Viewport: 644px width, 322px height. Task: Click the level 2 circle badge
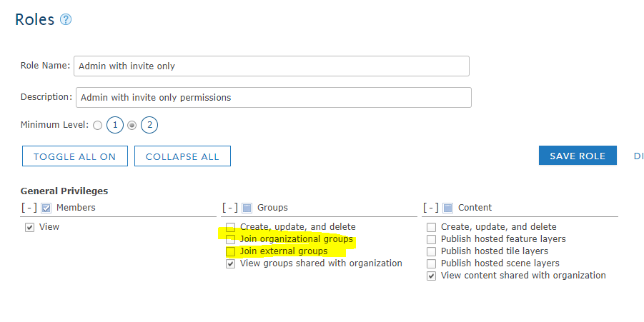pyautogui.click(x=149, y=125)
